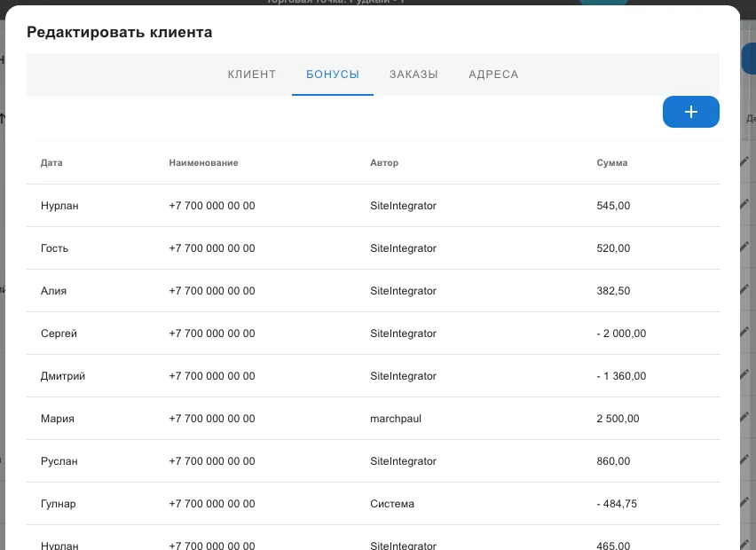Click the phone number in Мария row
This screenshot has height=550, width=756.
point(212,419)
